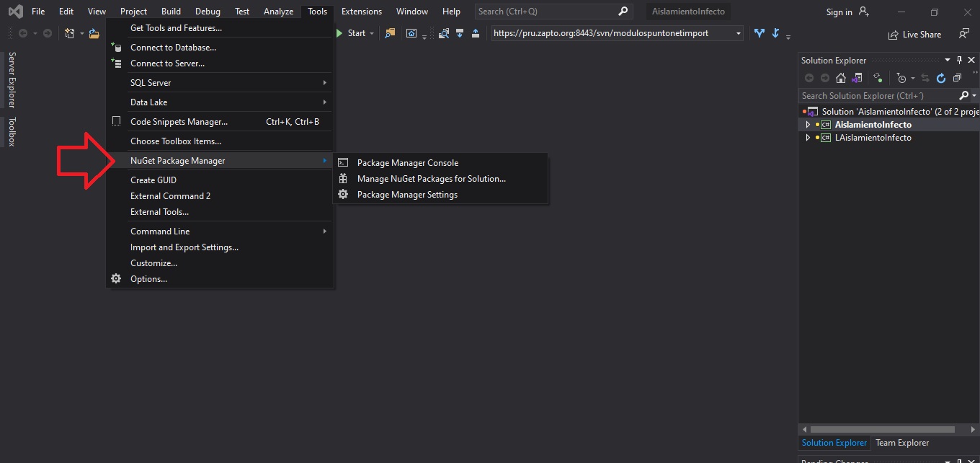Click the Home icon in Solution Explorer toolbar
This screenshot has width=980, height=463.
coord(840,78)
